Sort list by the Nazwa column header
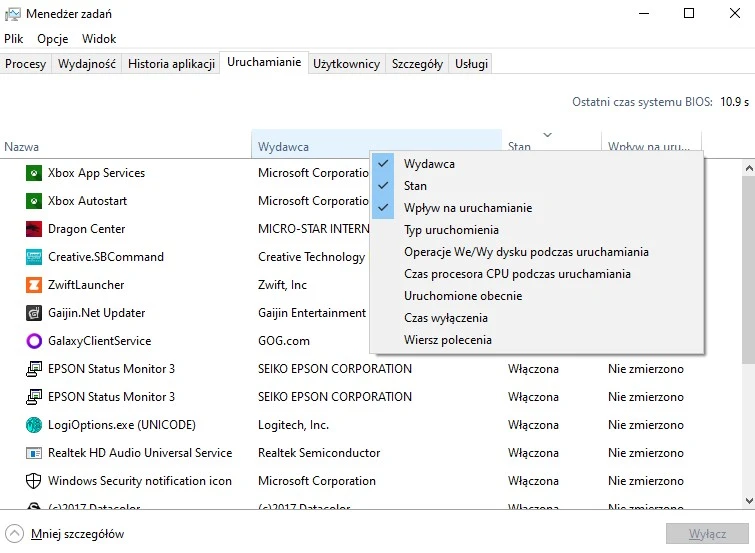The image size is (755, 553). click(22, 147)
